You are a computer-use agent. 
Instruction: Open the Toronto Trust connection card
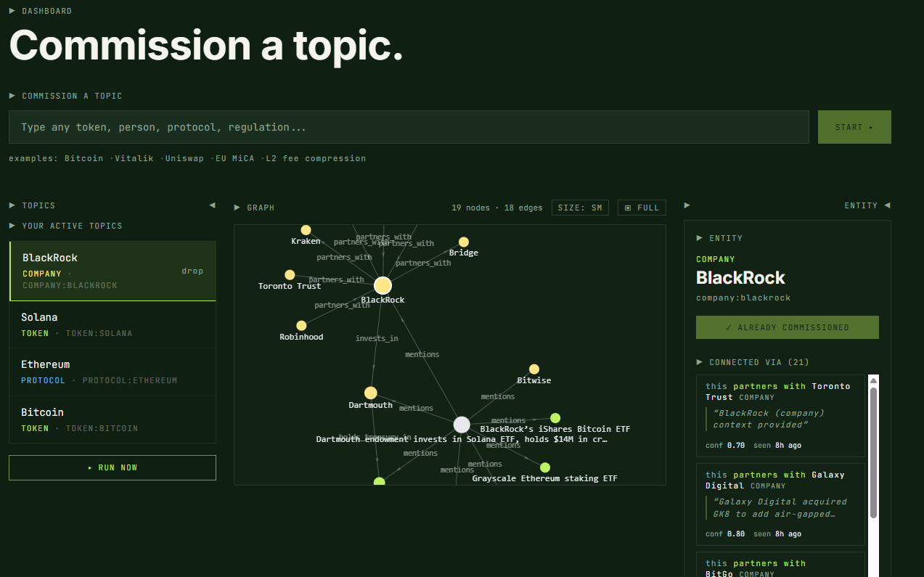[780, 416]
